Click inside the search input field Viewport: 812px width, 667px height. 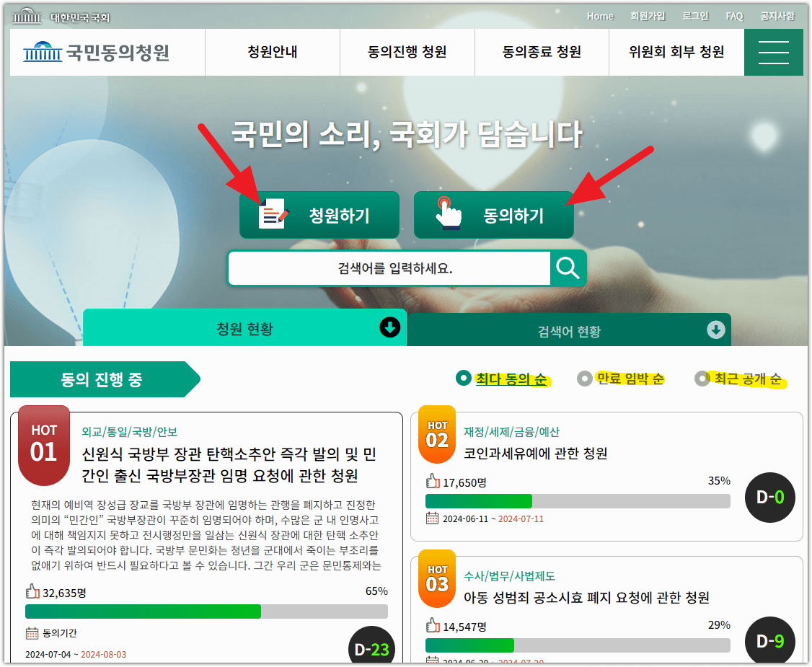tap(389, 268)
